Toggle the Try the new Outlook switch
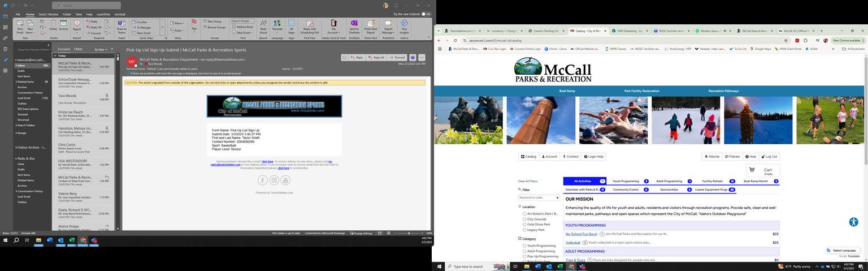The width and height of the screenshot is (868, 271). pos(426,14)
